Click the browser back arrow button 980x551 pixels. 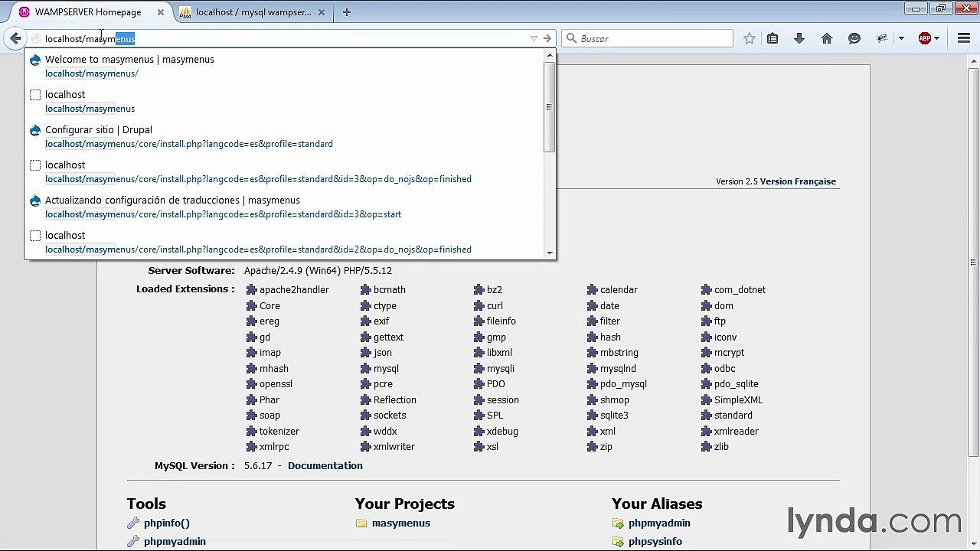click(x=15, y=38)
